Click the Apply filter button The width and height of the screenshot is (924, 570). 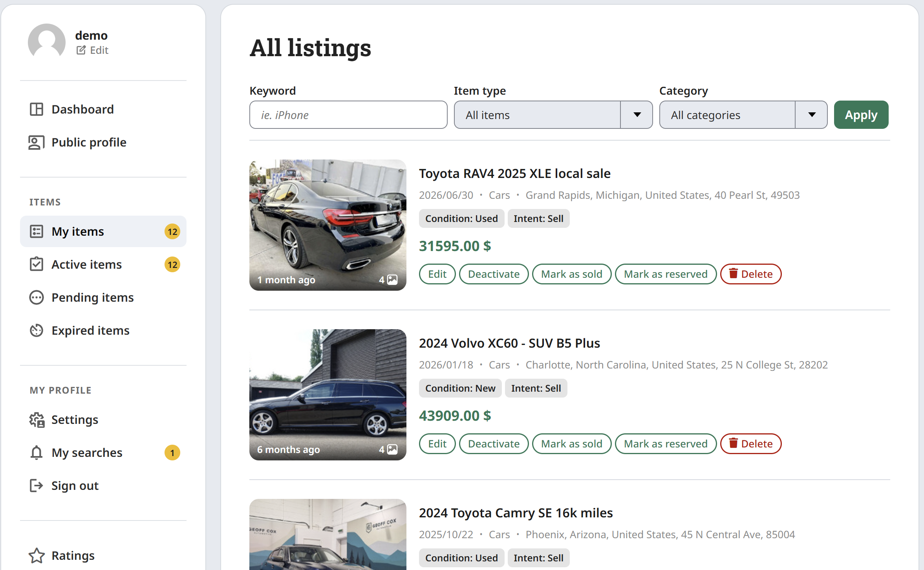point(861,115)
